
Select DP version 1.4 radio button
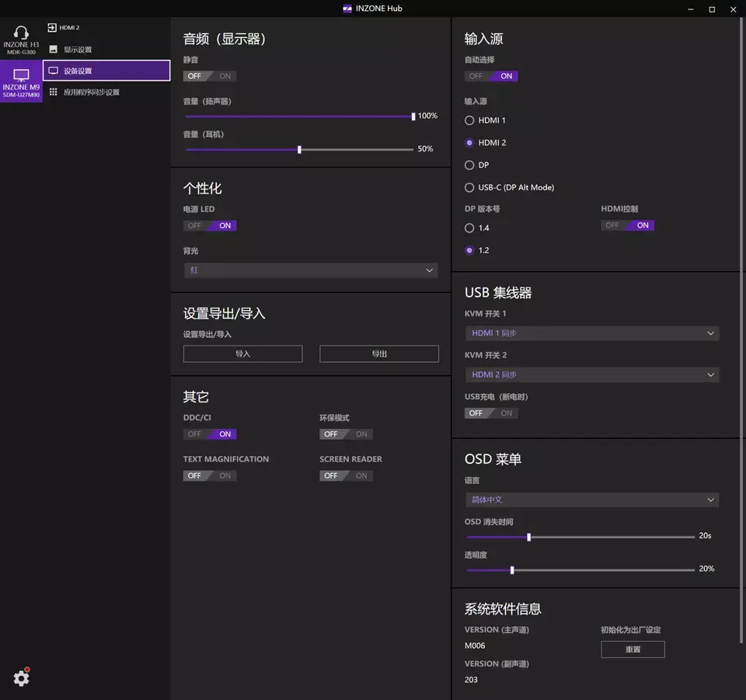click(x=469, y=228)
